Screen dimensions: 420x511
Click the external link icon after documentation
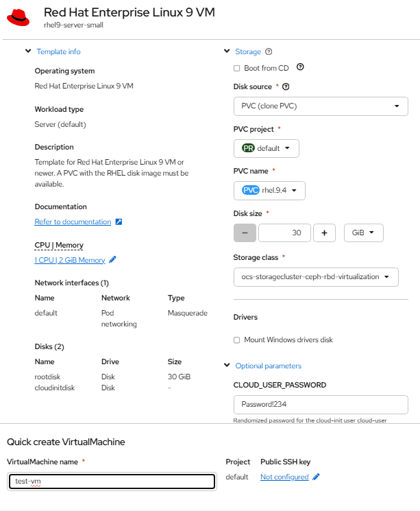[x=119, y=222]
